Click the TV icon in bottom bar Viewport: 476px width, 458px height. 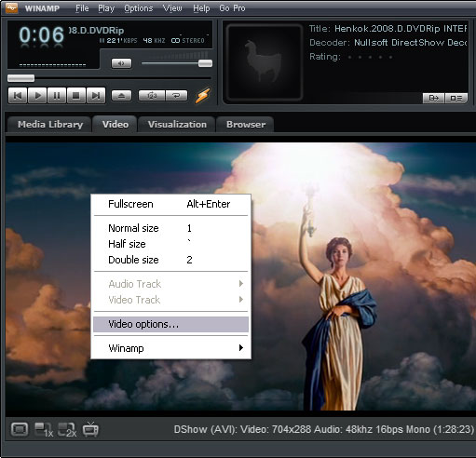click(x=90, y=429)
